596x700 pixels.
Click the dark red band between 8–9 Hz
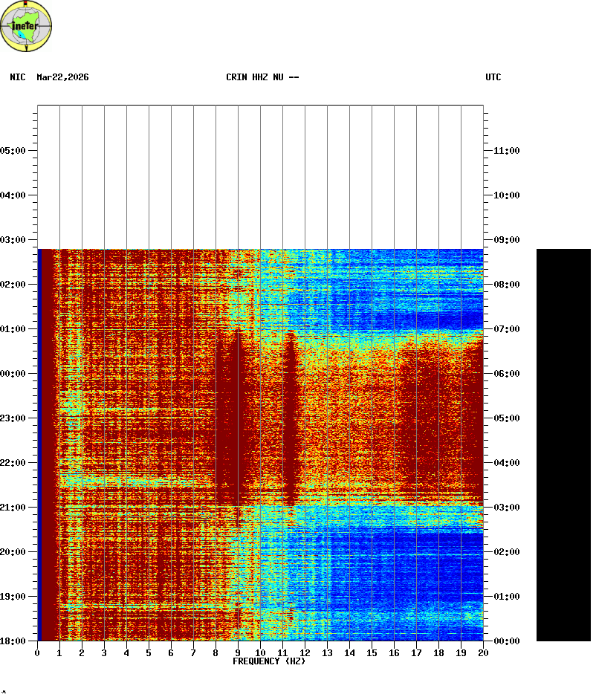pyautogui.click(x=227, y=424)
